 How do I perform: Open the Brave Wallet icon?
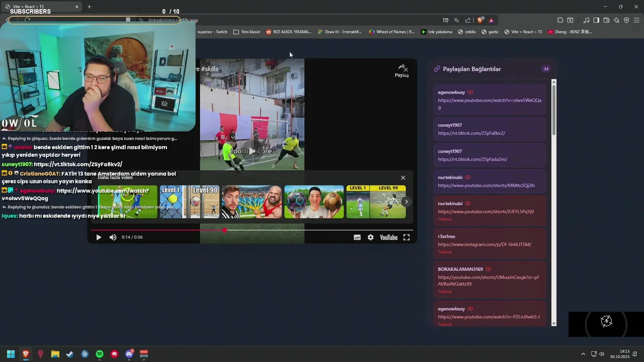[606, 20]
